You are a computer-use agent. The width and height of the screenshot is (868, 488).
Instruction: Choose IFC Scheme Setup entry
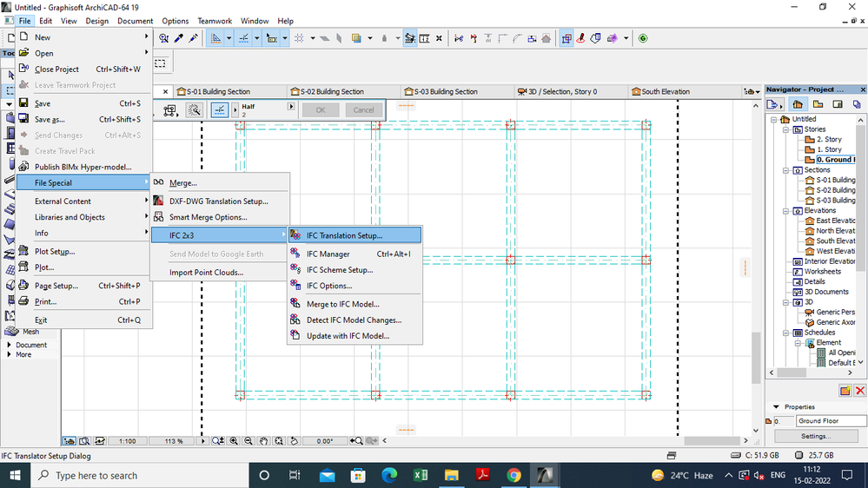click(354, 270)
